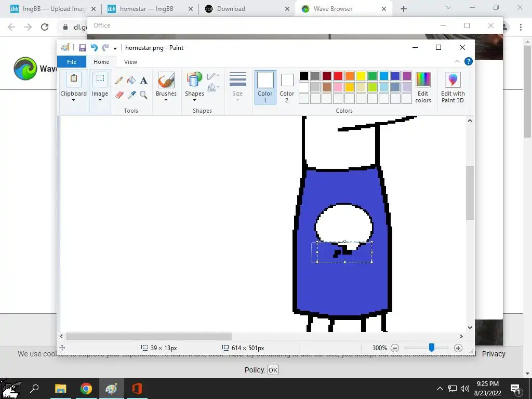This screenshot has width=532, height=399.
Task: Click the Paste clipboard icon
Action: 74,80
